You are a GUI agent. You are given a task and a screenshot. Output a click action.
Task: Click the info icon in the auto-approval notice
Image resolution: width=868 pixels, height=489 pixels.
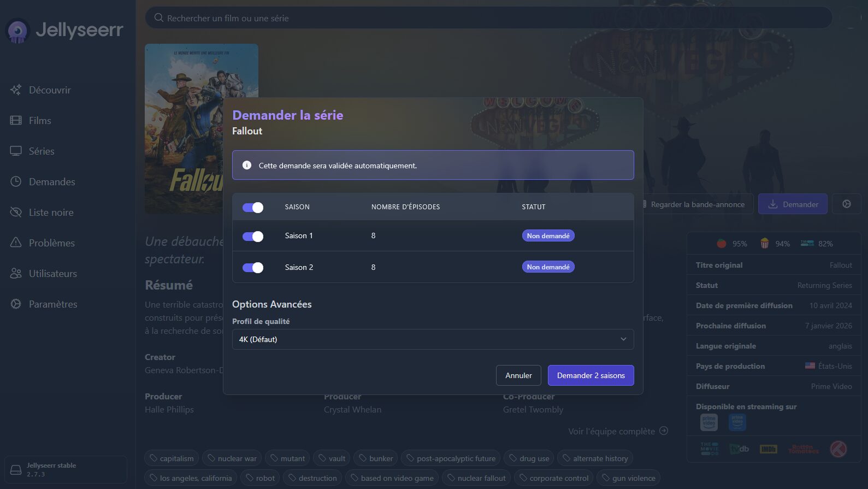click(247, 165)
